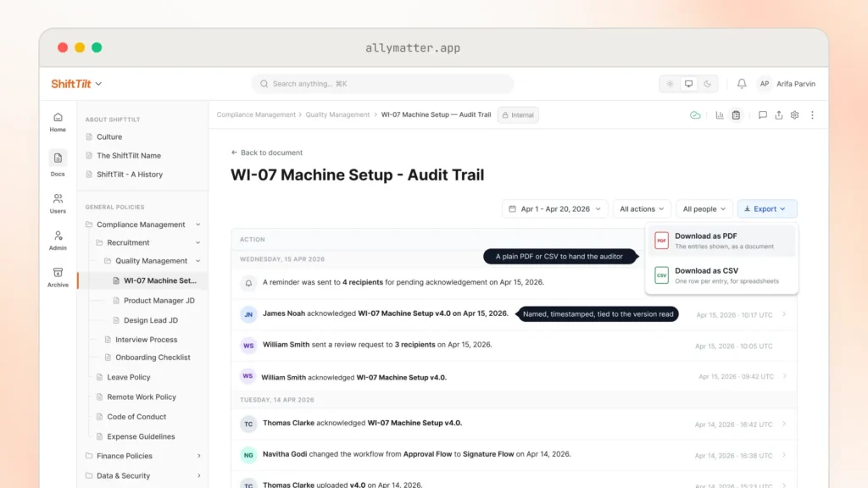This screenshot has width=868, height=488.
Task: Click calendar icon in date range filter
Action: coord(512,209)
